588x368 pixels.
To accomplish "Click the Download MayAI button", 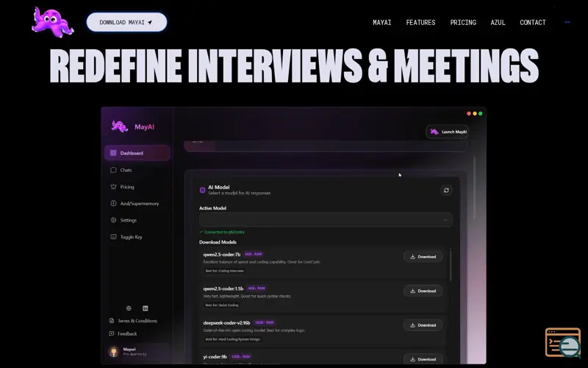I will click(126, 22).
